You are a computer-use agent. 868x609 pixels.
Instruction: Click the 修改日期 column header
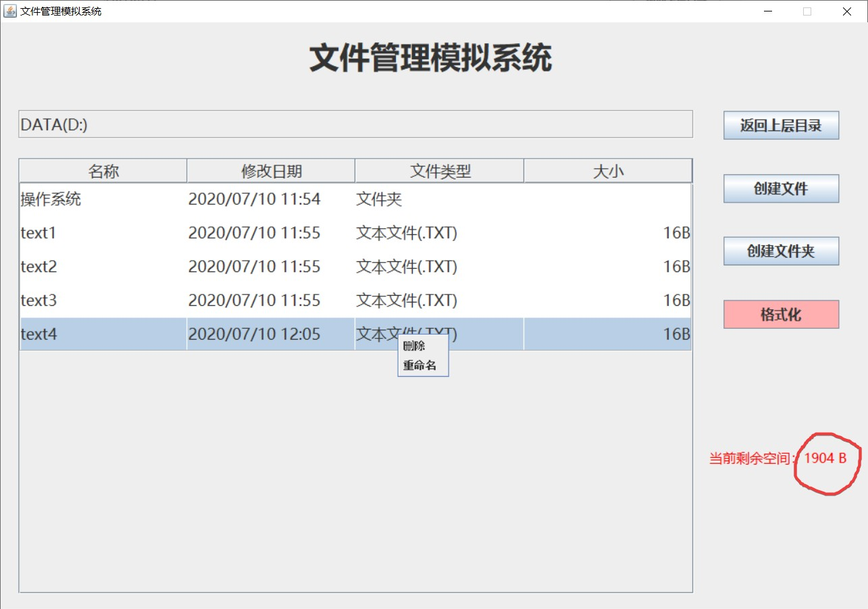(x=271, y=171)
